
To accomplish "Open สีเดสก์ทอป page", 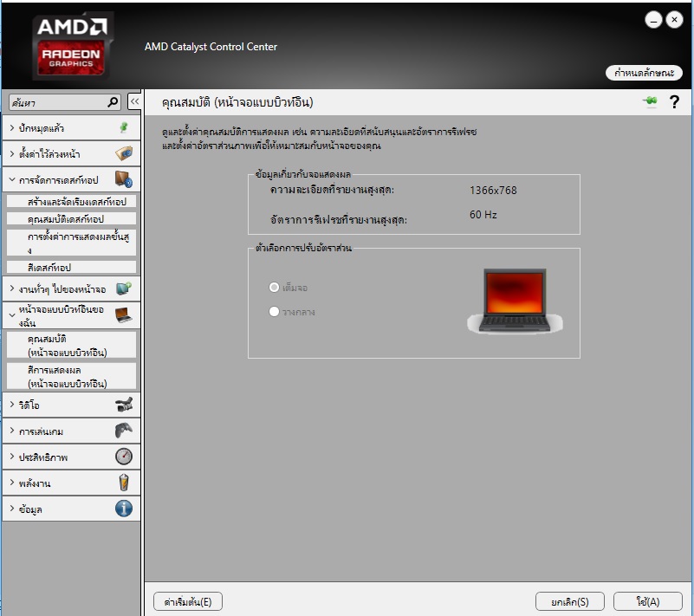I will click(71, 267).
